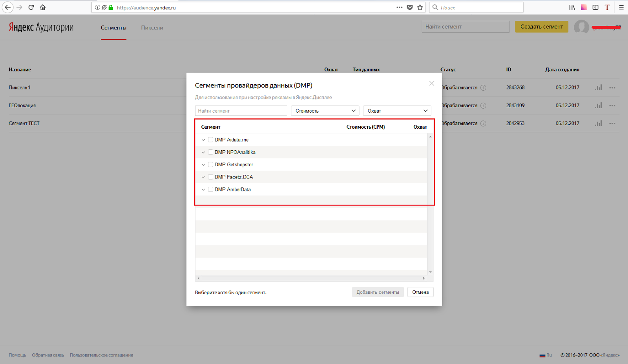Switch to the Сегменты tab
This screenshot has height=364, width=628.
[113, 27]
